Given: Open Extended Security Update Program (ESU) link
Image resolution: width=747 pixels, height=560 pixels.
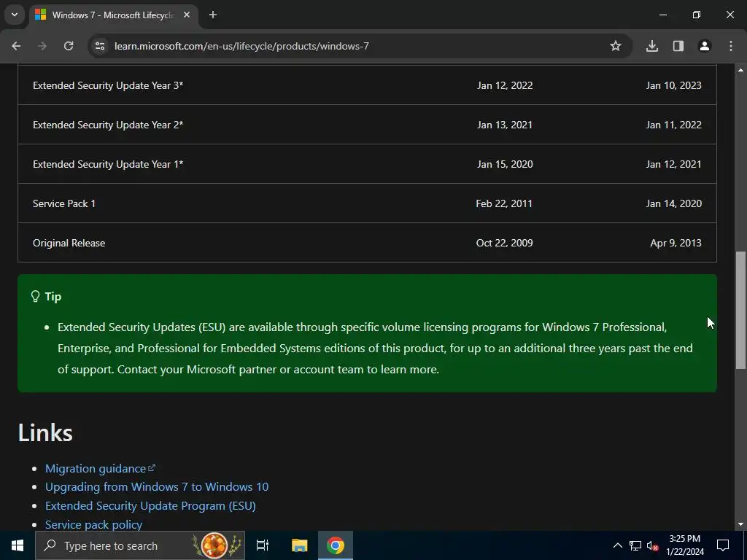Looking at the screenshot, I should point(150,506).
